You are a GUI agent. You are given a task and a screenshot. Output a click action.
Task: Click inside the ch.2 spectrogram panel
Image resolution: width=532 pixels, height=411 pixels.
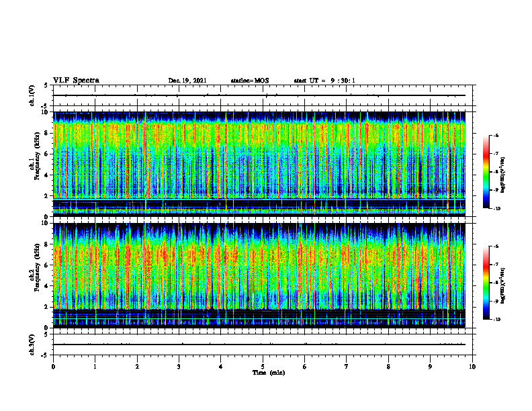(x=259, y=275)
